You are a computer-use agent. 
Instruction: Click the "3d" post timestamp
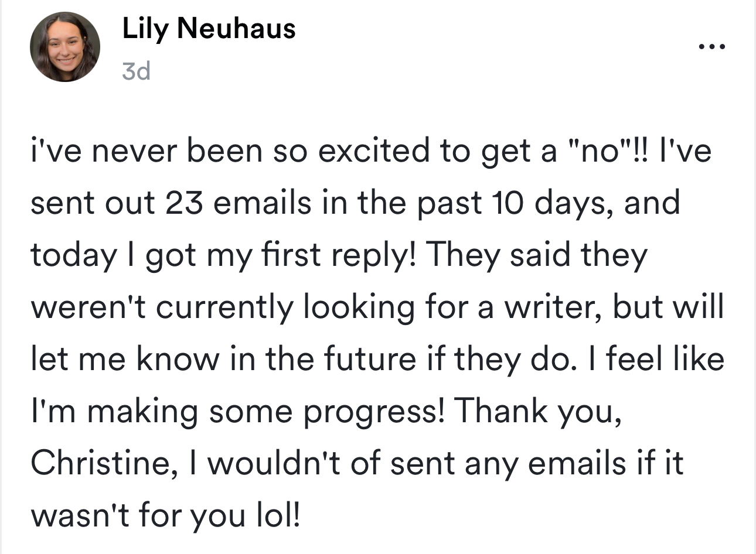136,71
